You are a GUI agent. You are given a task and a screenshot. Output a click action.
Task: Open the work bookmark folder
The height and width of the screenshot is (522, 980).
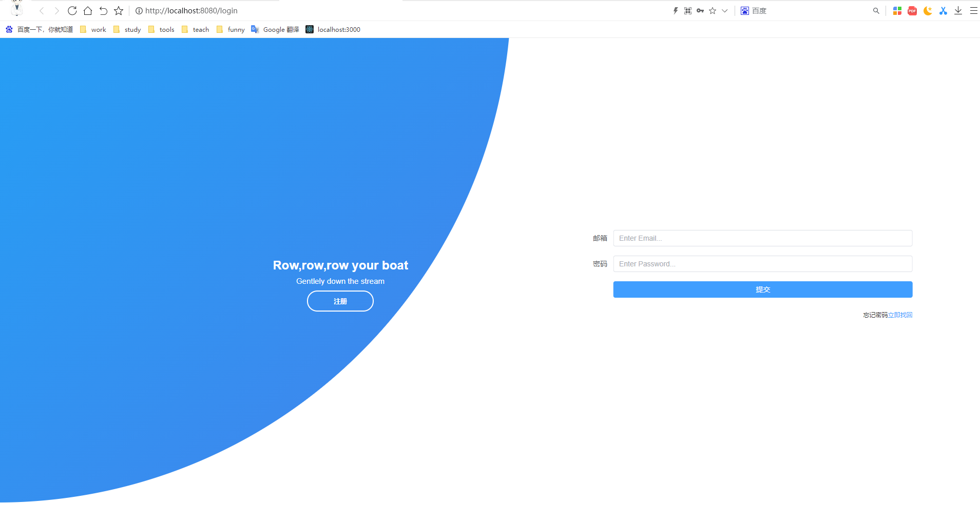pyautogui.click(x=93, y=30)
